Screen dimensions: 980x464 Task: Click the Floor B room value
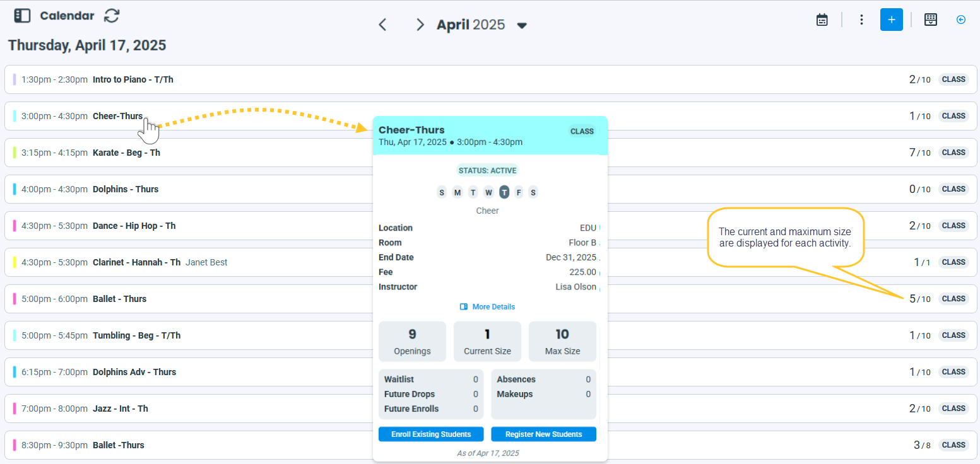pos(582,243)
